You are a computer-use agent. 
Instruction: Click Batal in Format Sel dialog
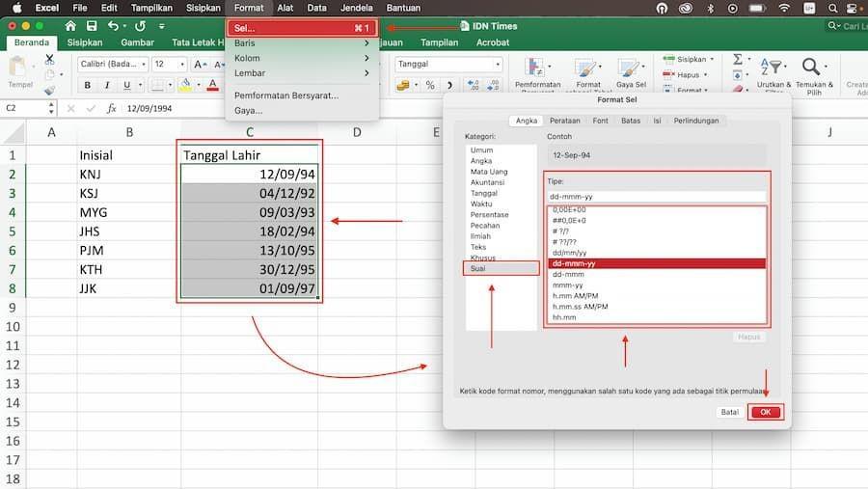(x=730, y=412)
